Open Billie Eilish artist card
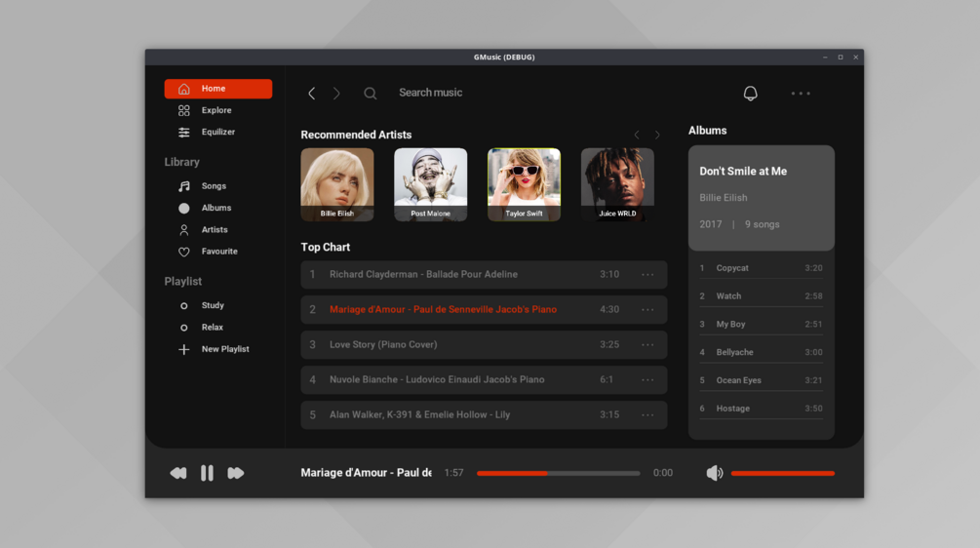This screenshot has height=548, width=980. (337, 184)
